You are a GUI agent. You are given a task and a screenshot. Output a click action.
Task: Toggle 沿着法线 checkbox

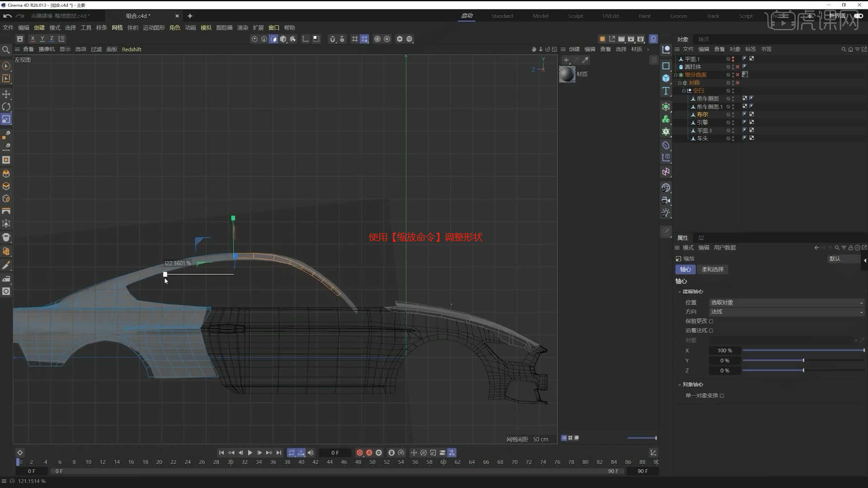(711, 331)
